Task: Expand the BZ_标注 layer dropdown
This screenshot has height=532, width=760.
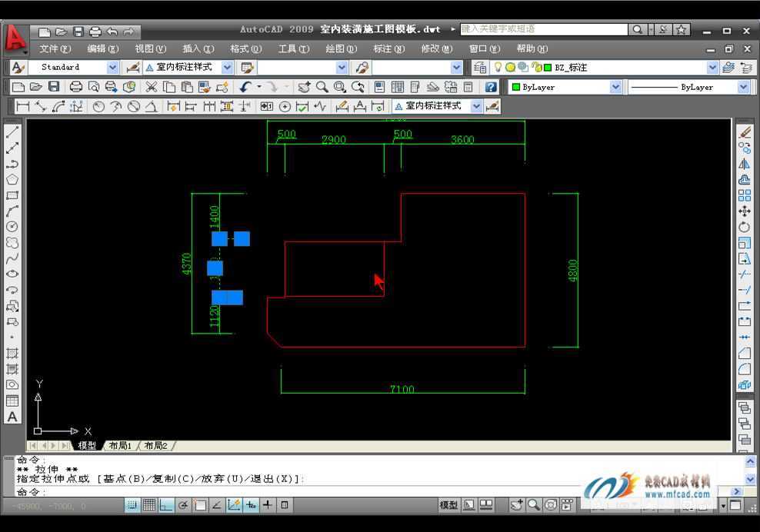Action: [x=712, y=68]
